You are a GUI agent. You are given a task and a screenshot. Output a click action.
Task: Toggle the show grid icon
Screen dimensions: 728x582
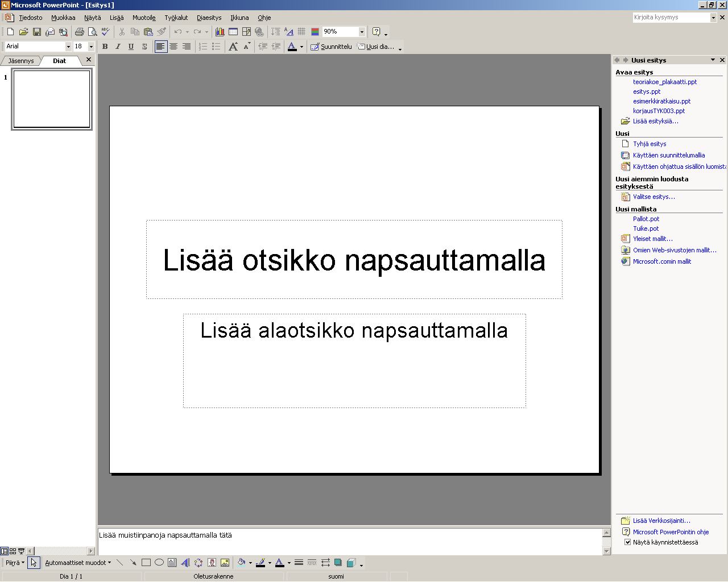pyautogui.click(x=301, y=32)
